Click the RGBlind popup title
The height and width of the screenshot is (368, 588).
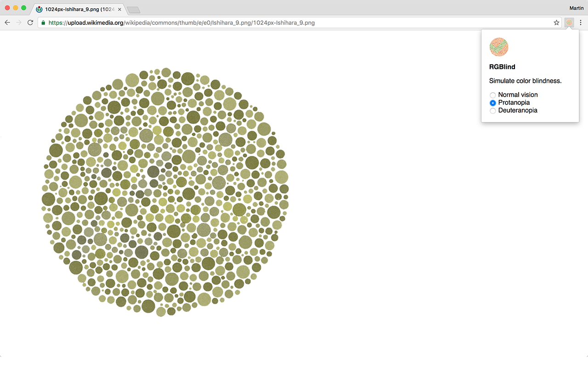point(502,67)
